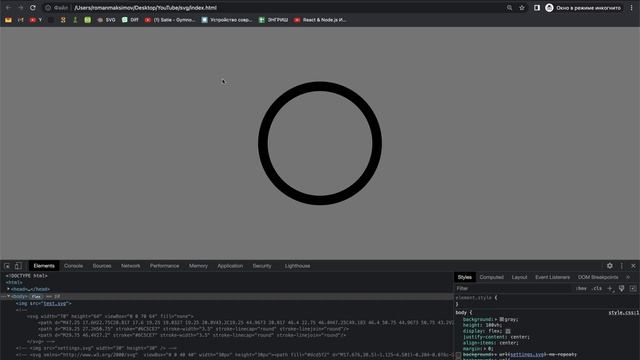Click the justify-content: center declaration
The height and width of the screenshot is (360, 640).
pos(496,337)
